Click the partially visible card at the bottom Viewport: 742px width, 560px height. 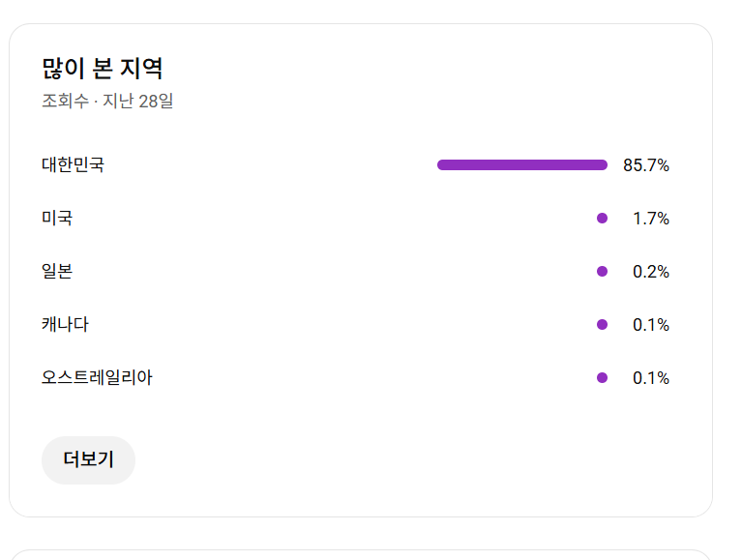(360, 554)
